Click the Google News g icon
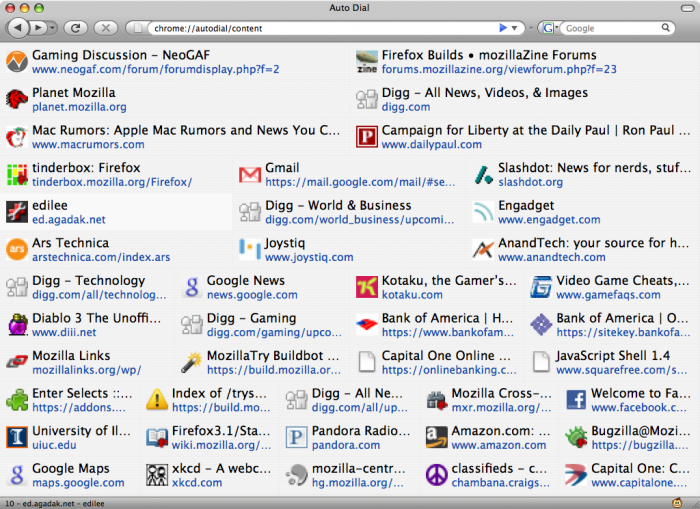The image size is (700, 509). coord(192,287)
